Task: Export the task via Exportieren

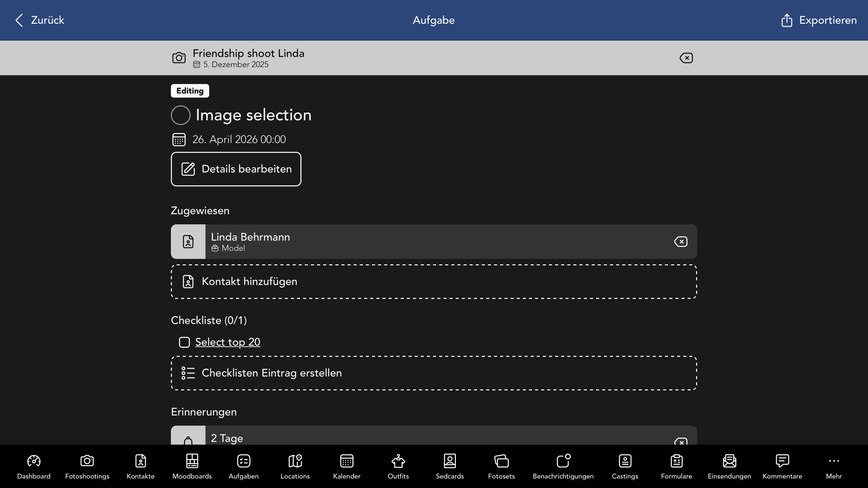Action: tap(818, 20)
